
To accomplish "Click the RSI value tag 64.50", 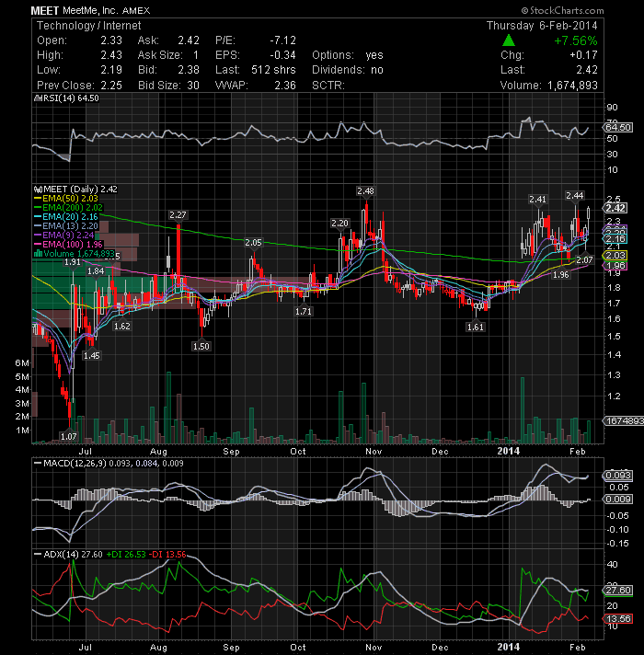I will click(618, 127).
